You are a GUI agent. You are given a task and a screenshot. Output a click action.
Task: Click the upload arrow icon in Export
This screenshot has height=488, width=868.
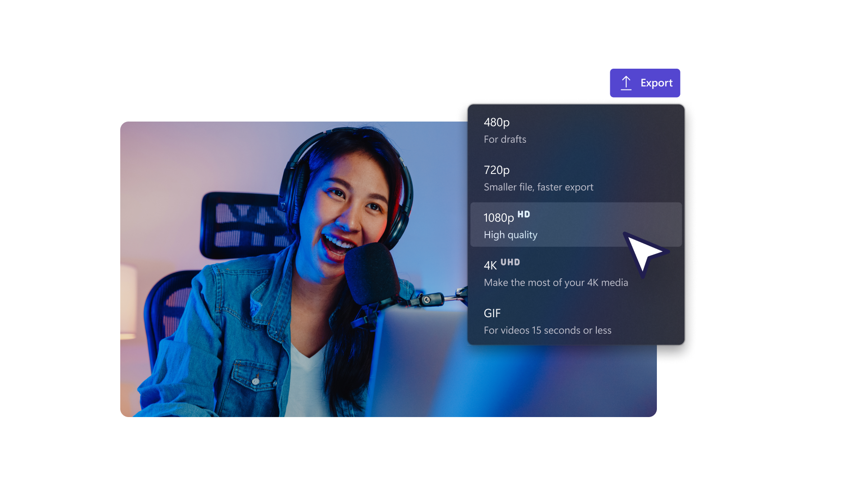(x=626, y=83)
